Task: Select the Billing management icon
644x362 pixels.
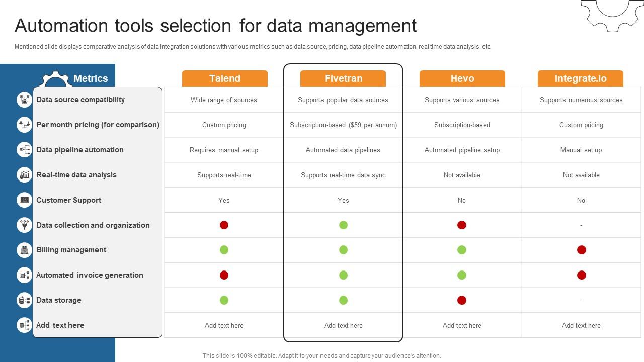Action: tap(24, 250)
